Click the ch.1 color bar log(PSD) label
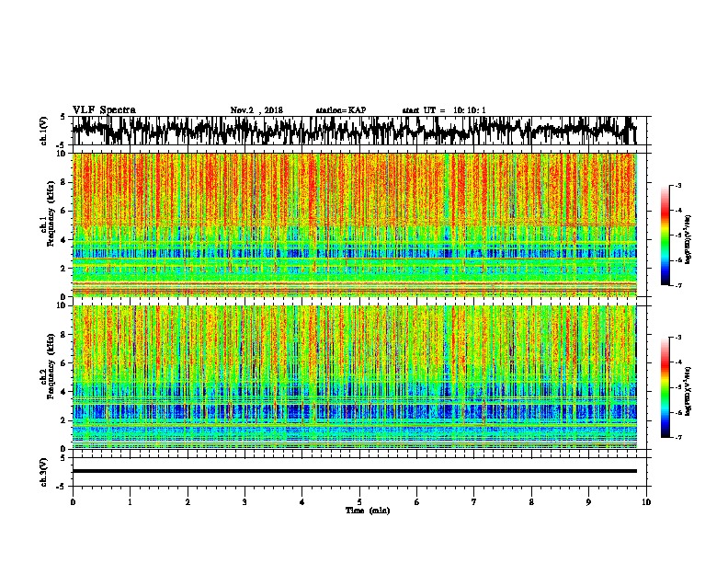This screenshot has width=728, height=563. [688, 239]
